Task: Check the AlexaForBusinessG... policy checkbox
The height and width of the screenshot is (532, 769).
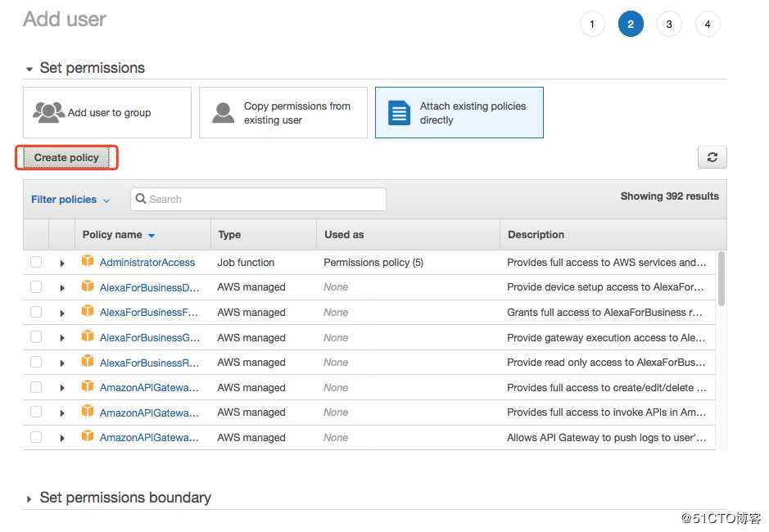Action: [x=36, y=337]
